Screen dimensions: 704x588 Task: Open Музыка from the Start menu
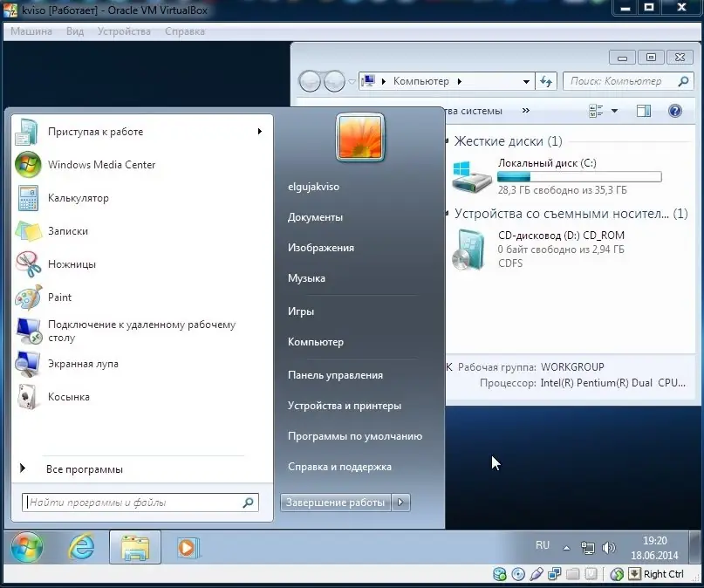coord(307,278)
